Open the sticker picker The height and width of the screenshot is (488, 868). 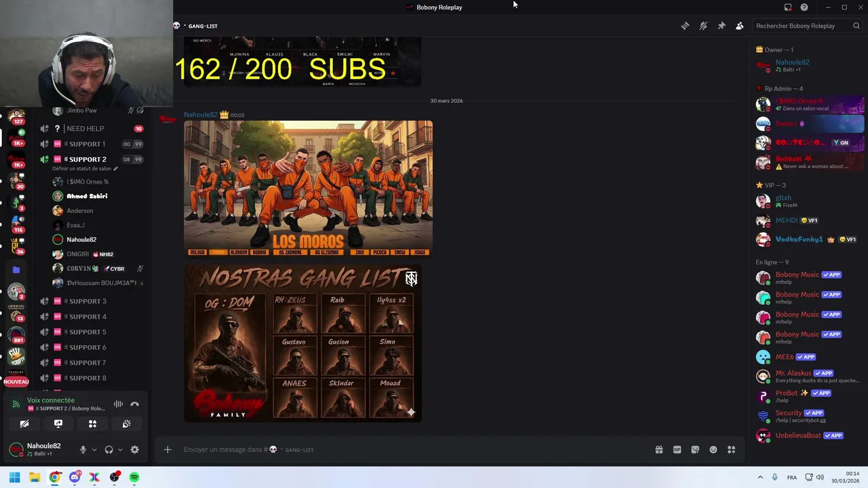[x=695, y=449]
